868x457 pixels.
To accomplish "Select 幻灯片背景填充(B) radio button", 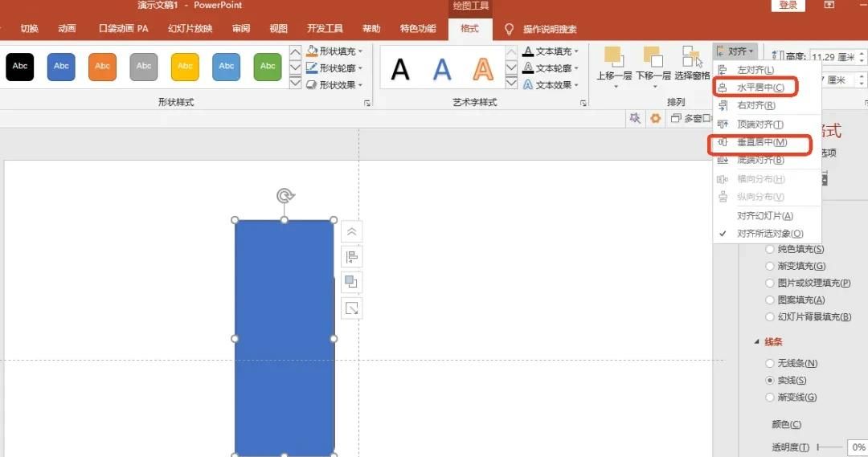I will [769, 317].
